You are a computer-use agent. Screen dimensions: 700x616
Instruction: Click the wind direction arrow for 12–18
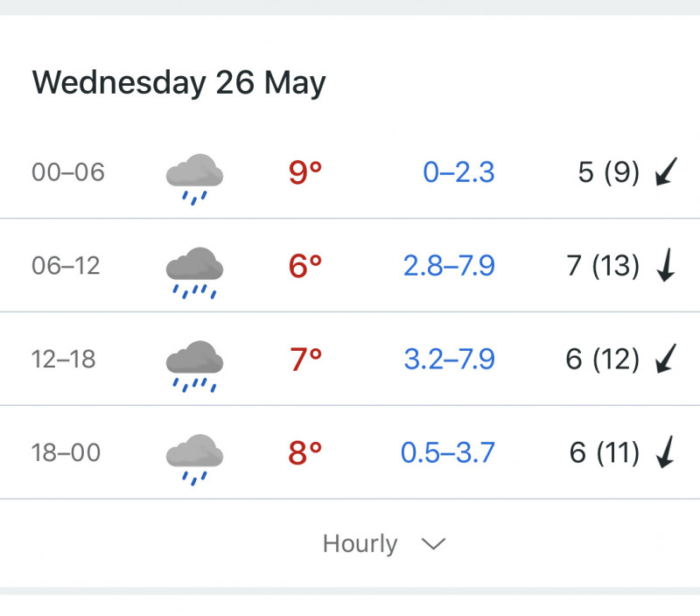click(x=666, y=359)
